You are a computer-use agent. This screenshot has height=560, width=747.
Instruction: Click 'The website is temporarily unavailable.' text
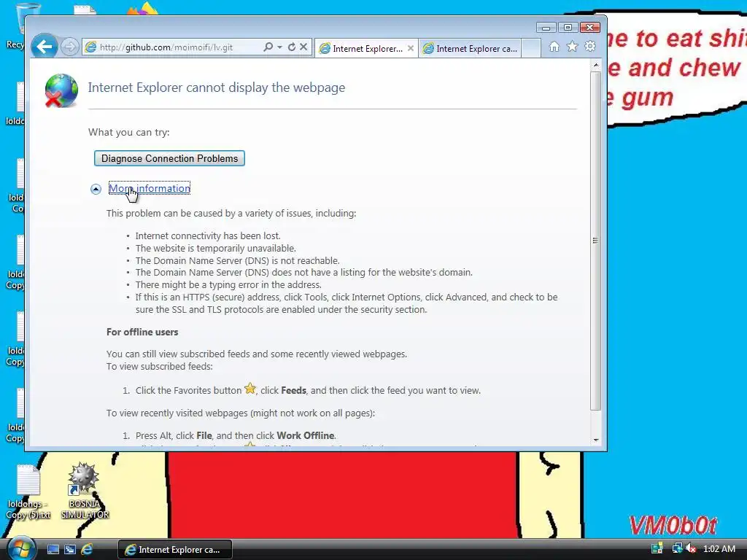pos(215,249)
